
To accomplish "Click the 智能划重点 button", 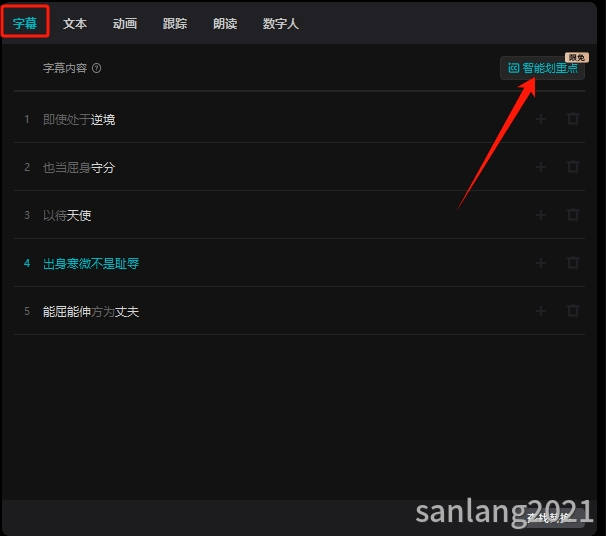I will pyautogui.click(x=542, y=68).
